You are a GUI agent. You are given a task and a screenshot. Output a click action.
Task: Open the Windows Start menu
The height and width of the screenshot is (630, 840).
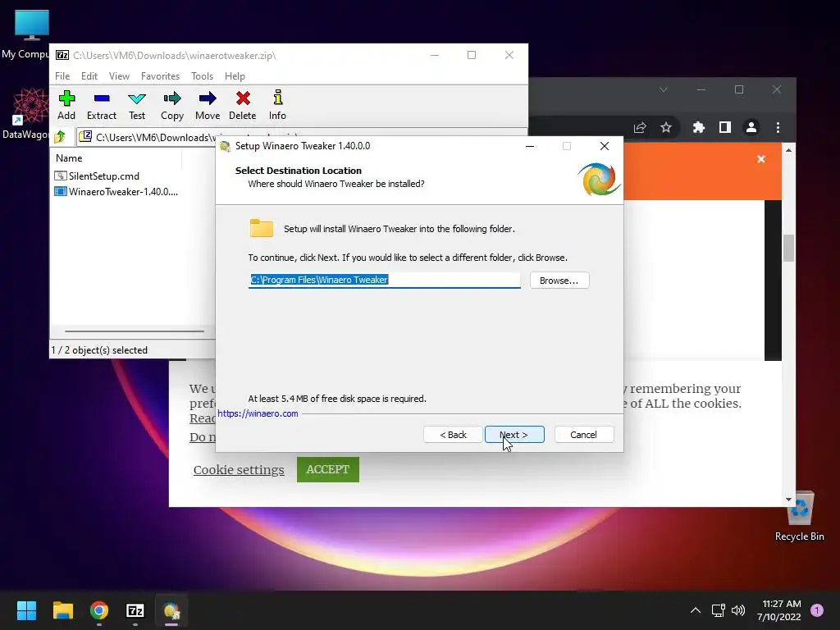click(x=26, y=610)
